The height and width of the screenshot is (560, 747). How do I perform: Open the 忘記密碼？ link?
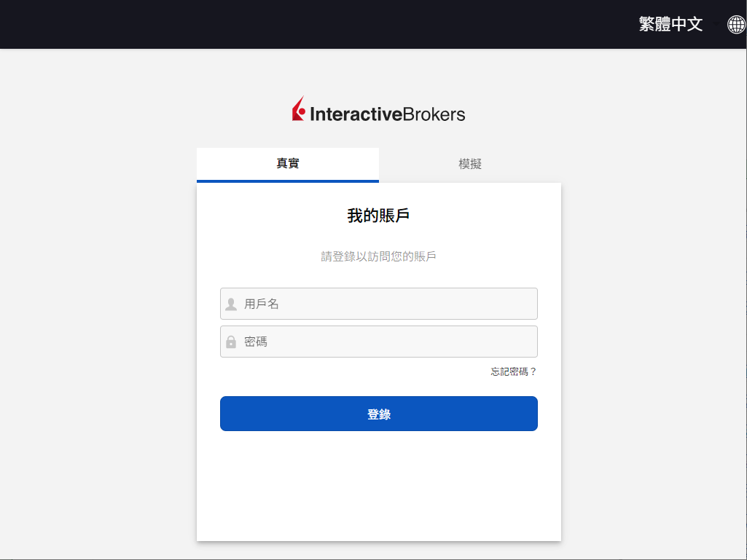click(514, 372)
